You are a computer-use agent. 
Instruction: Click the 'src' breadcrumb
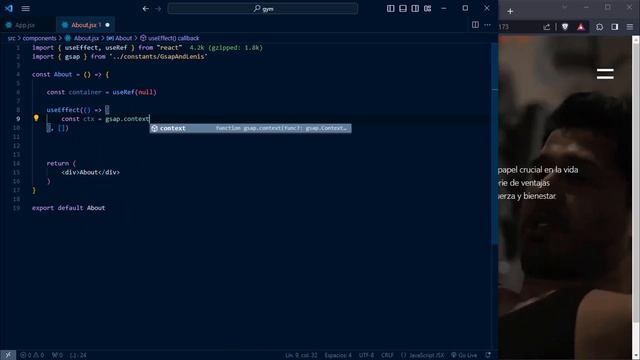(x=11, y=38)
